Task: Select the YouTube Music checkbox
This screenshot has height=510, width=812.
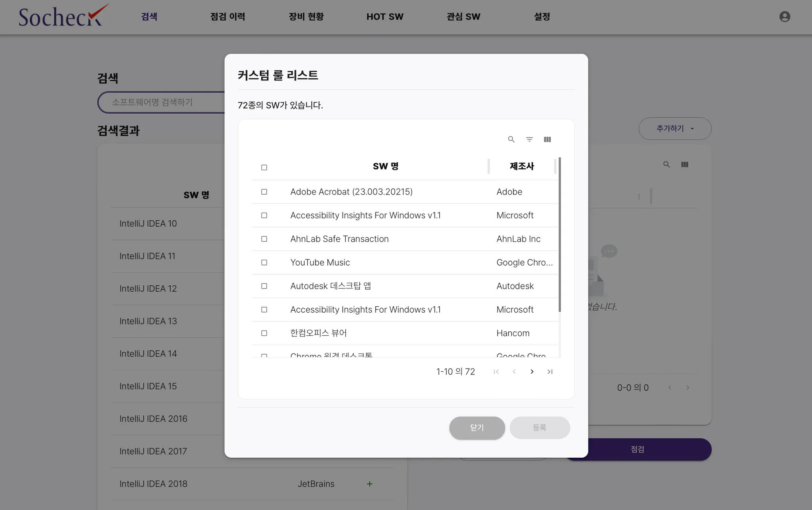Action: tap(264, 263)
